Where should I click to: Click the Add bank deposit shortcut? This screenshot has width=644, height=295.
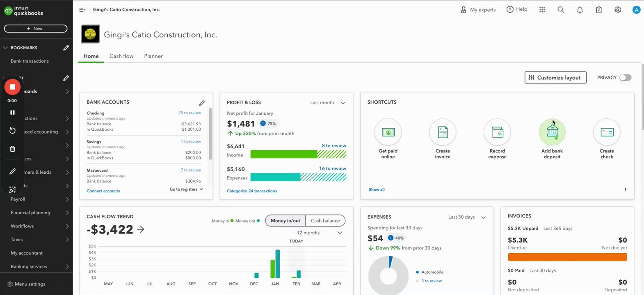coord(552,139)
